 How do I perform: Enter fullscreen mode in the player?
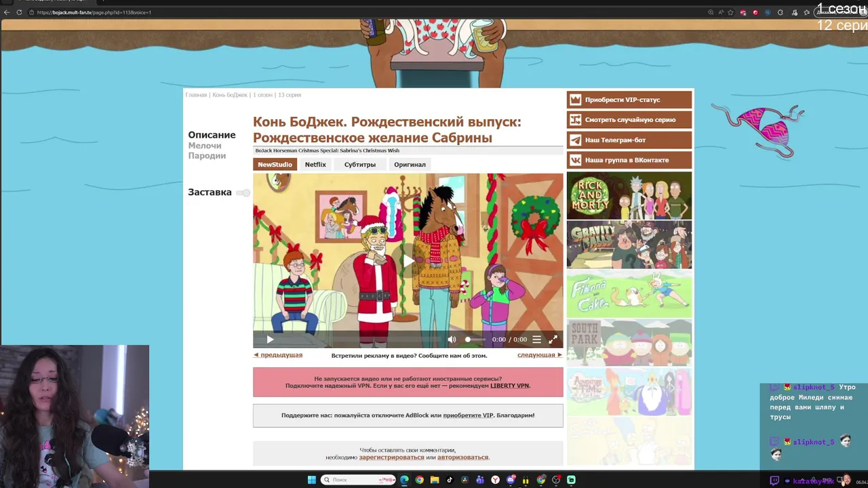click(x=553, y=340)
